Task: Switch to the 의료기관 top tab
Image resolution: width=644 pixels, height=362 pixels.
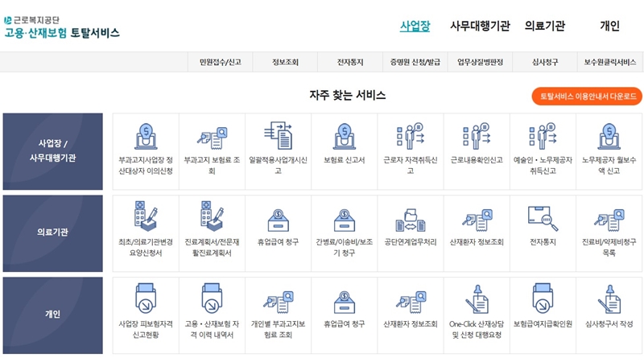Action: pos(545,26)
